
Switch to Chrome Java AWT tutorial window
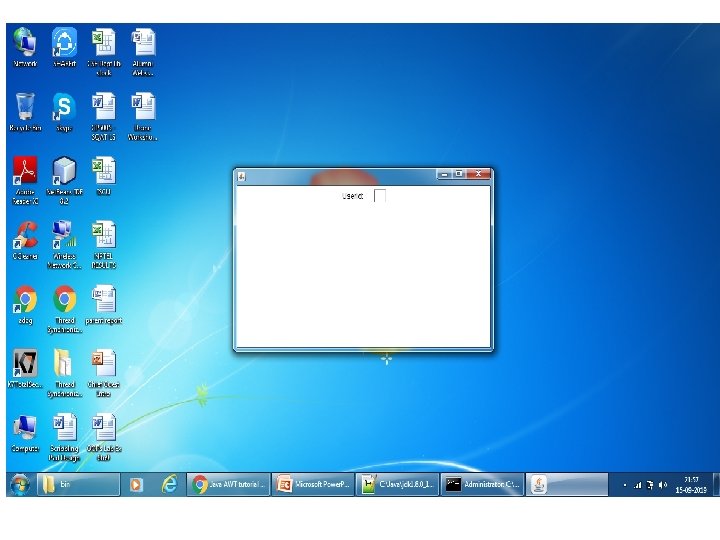(228, 484)
